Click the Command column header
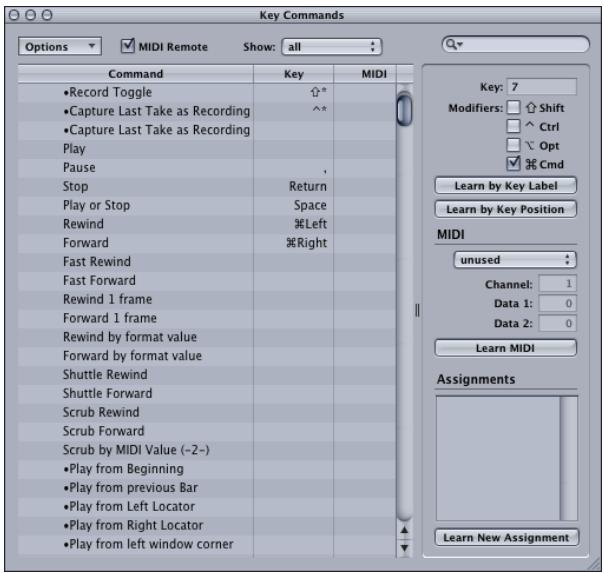This screenshot has width=604, height=573. [x=136, y=74]
